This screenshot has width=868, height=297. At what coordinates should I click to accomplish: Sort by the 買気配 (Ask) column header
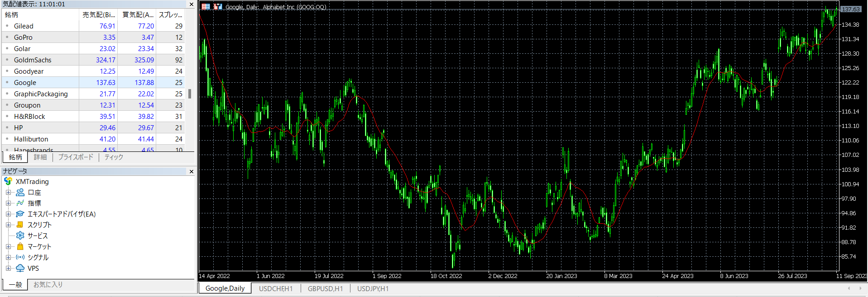[x=137, y=14]
